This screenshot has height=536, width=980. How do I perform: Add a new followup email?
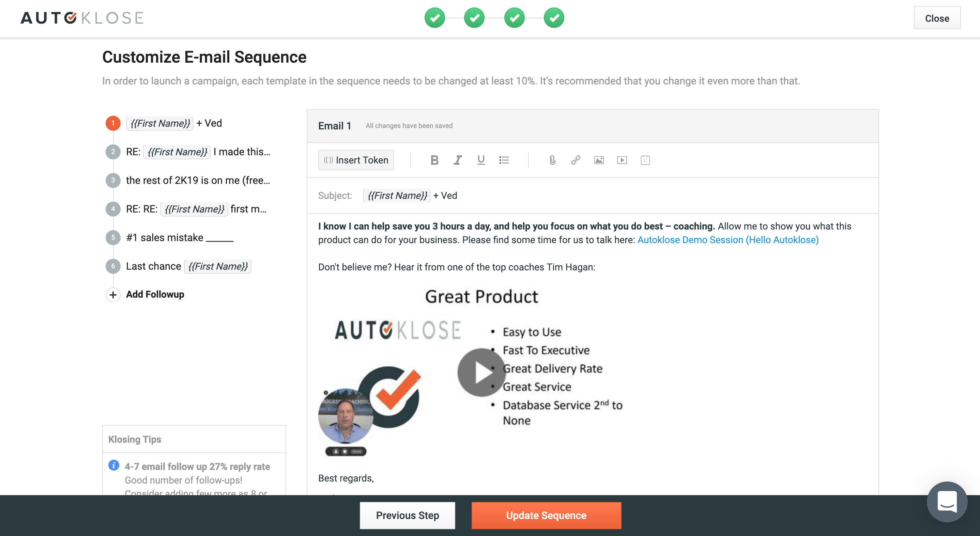click(155, 295)
